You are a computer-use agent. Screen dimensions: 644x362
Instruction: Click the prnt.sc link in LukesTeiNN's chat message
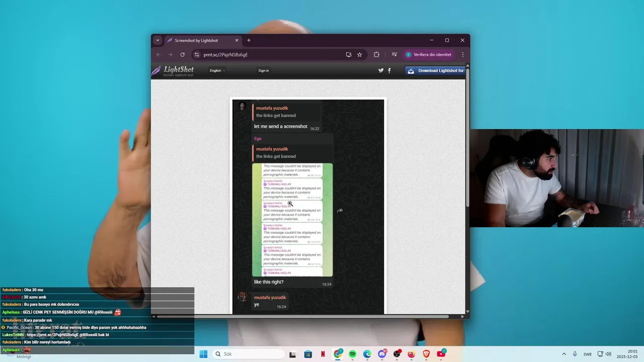pos(52,335)
